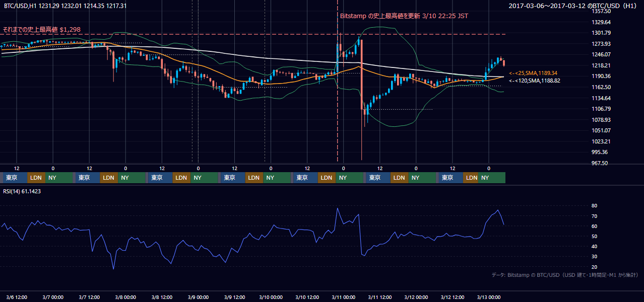
Task: Click RSI scale value 30
Action: pos(594,256)
